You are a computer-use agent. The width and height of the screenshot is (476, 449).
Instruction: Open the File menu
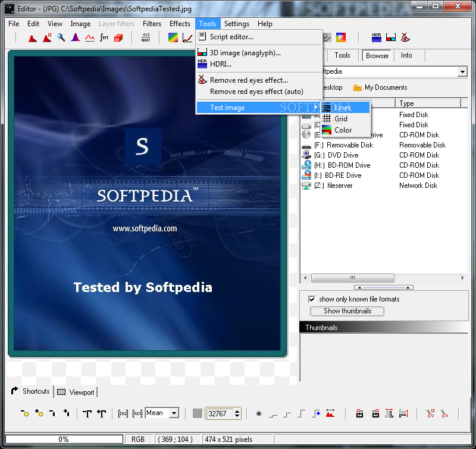14,24
